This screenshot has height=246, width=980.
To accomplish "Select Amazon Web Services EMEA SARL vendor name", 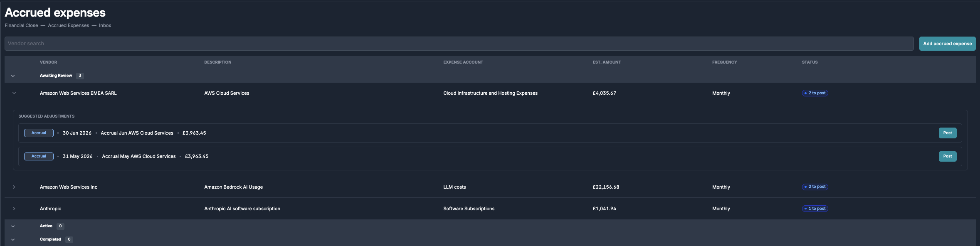I will (78, 93).
